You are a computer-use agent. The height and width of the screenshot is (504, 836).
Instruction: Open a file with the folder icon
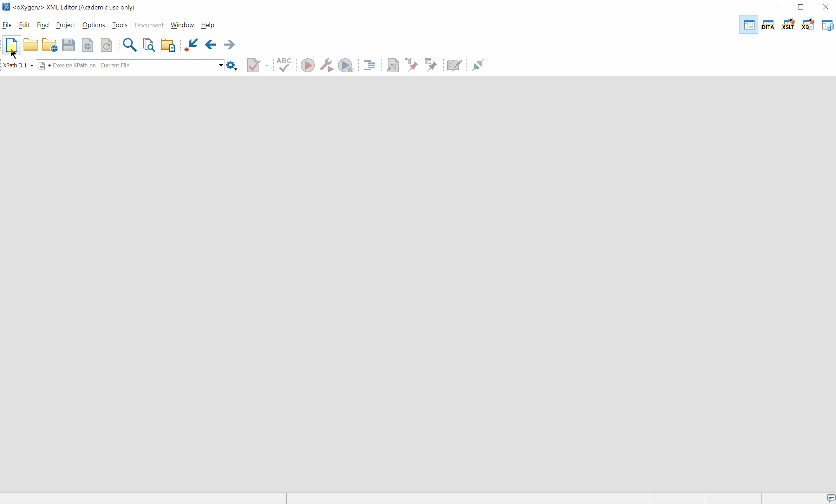(x=31, y=45)
